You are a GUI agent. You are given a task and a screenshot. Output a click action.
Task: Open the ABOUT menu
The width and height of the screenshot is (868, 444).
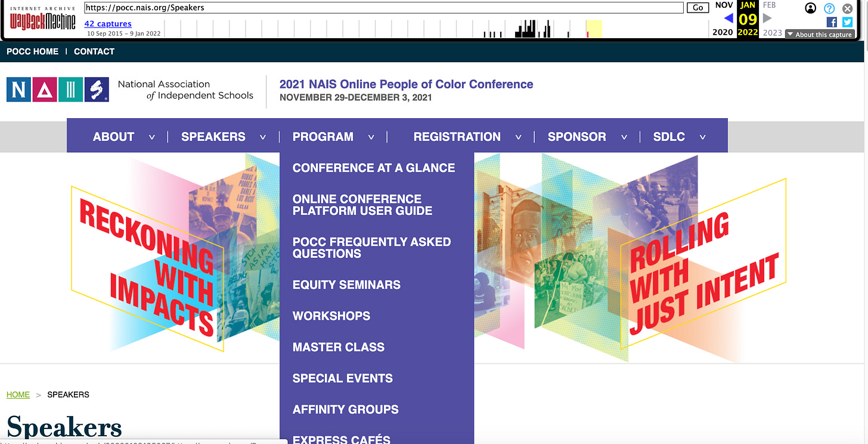(x=113, y=137)
